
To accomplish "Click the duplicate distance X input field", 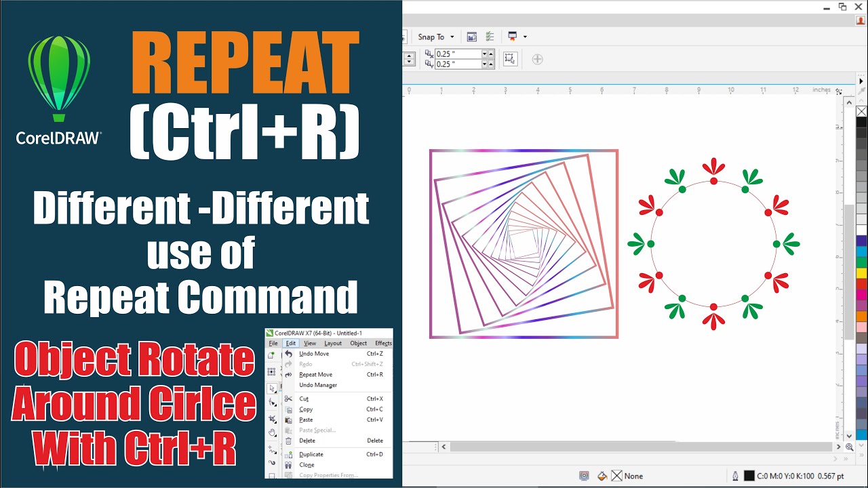I will pos(458,54).
